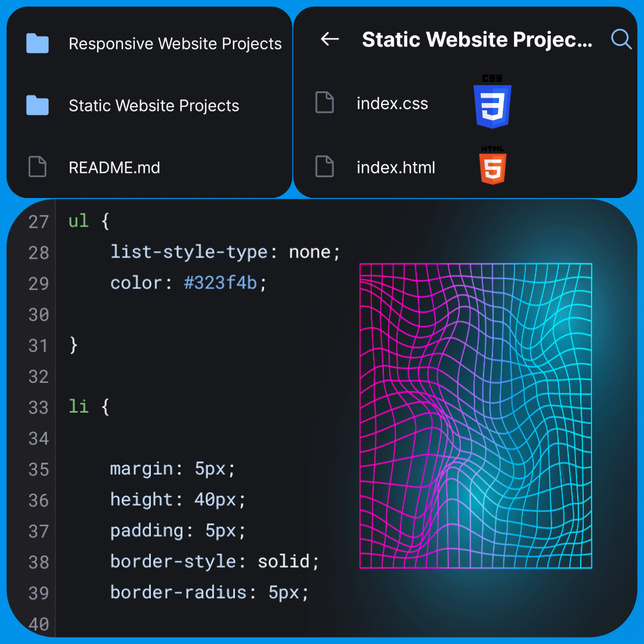Image resolution: width=644 pixels, height=644 pixels.
Task: Click the neon wireframe grid graphic
Action: pos(475,414)
